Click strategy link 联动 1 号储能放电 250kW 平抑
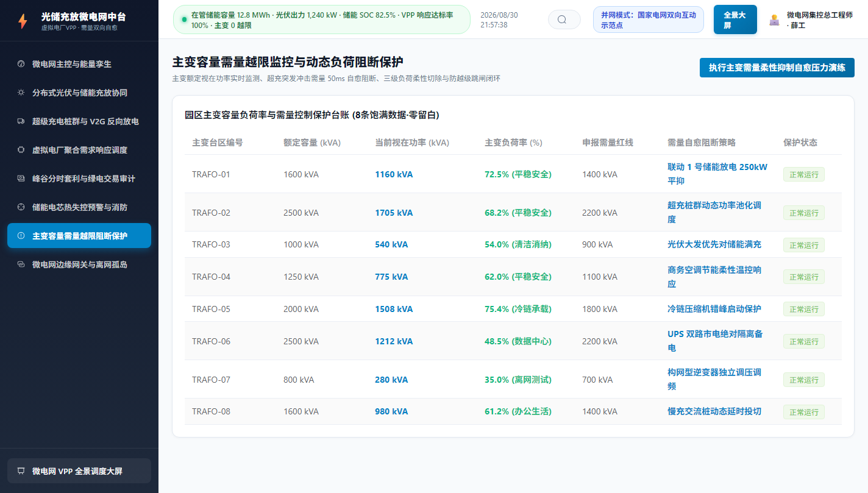Image resolution: width=868 pixels, height=493 pixels. click(717, 174)
